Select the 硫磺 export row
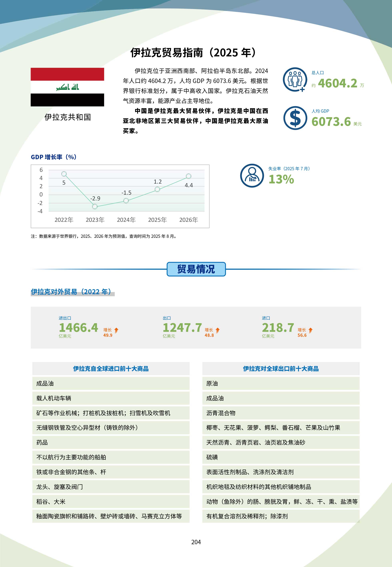The image size is (392, 567). tap(281, 457)
